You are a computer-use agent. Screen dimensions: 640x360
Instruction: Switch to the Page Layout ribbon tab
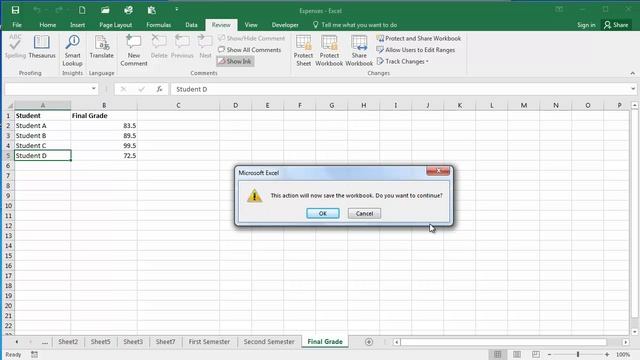click(x=116, y=25)
